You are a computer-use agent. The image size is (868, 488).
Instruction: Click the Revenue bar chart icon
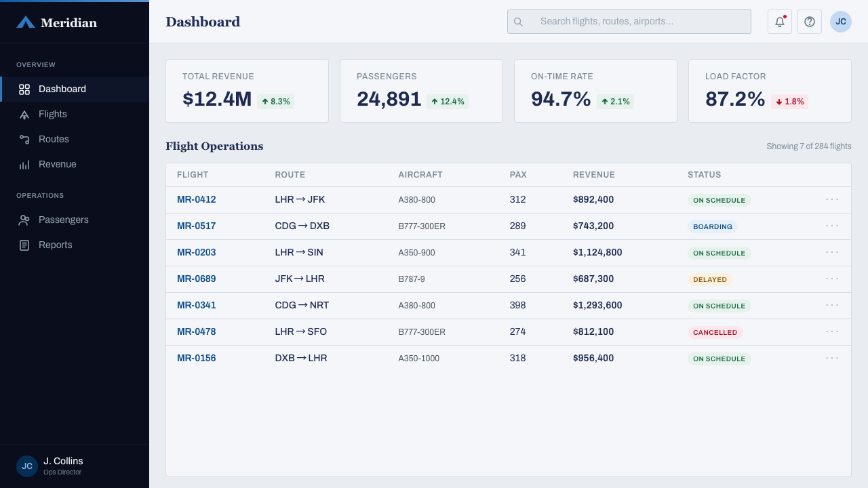tap(24, 165)
